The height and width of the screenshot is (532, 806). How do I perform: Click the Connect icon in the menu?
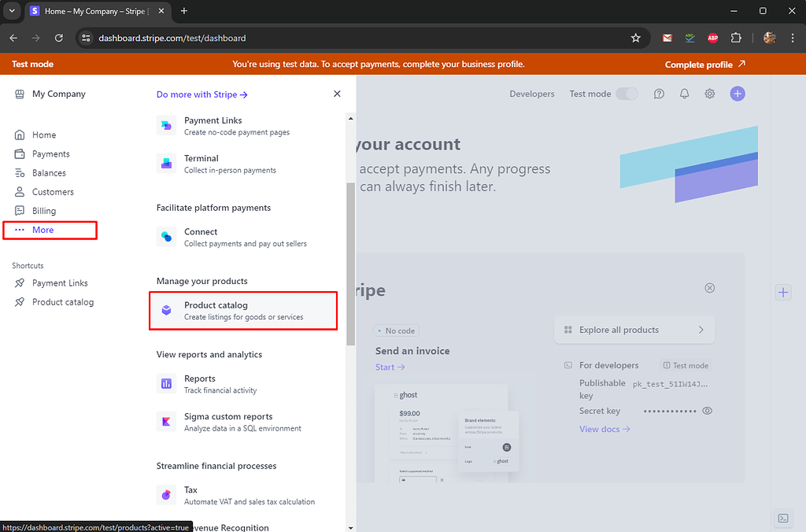(x=165, y=236)
